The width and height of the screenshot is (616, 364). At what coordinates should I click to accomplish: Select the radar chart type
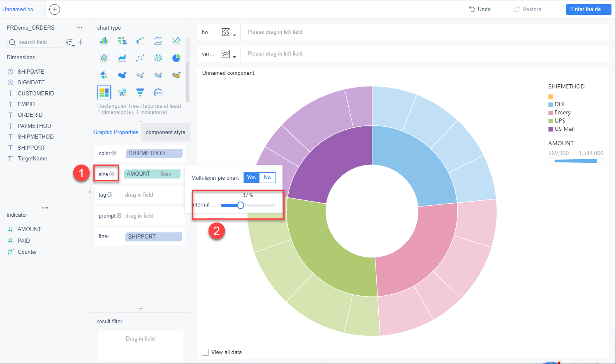pyautogui.click(x=104, y=58)
